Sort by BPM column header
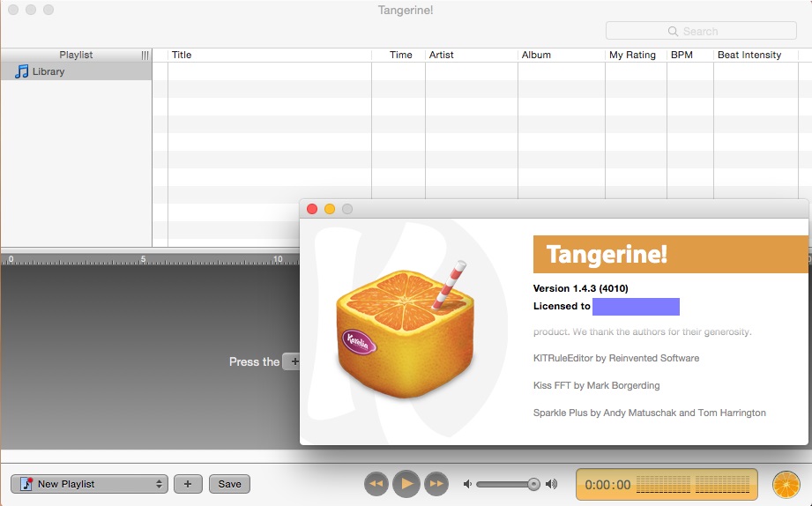This screenshot has height=506, width=812. pyautogui.click(x=689, y=55)
